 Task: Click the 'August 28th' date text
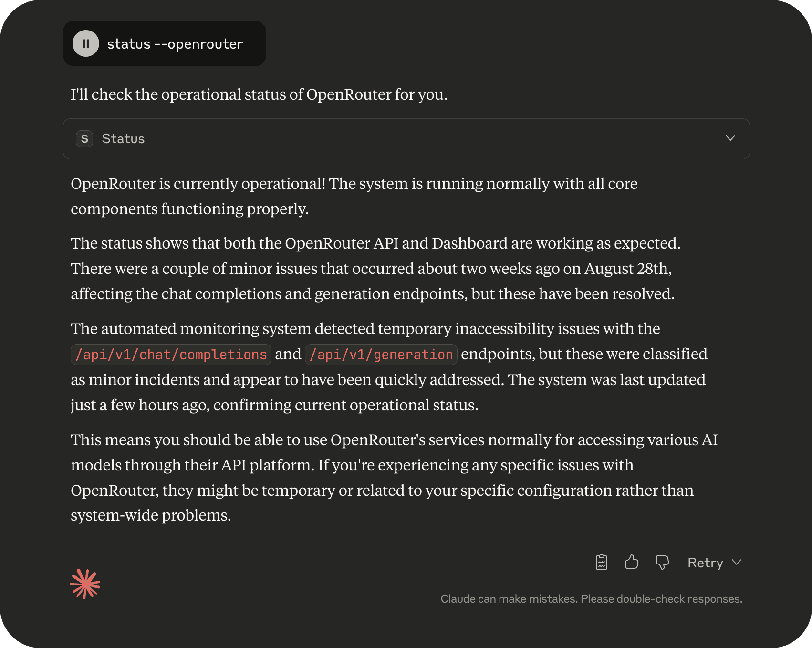(628, 269)
